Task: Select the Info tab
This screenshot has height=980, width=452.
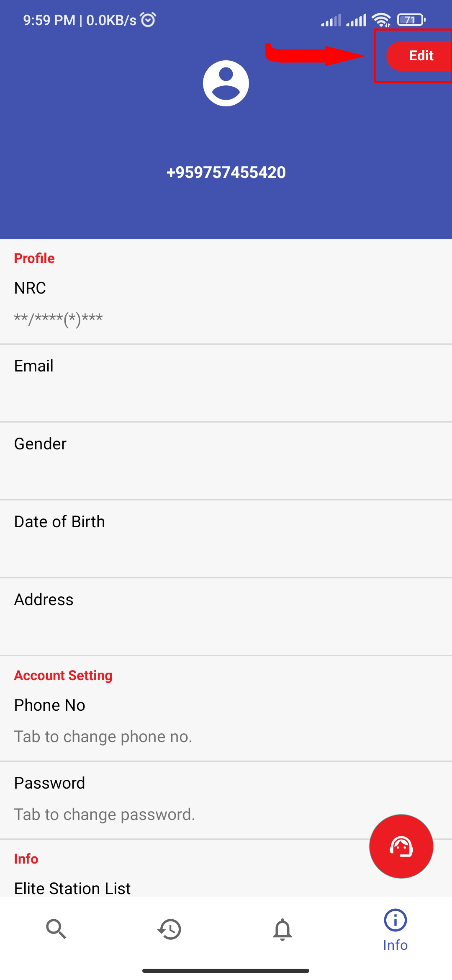Action: point(395,930)
